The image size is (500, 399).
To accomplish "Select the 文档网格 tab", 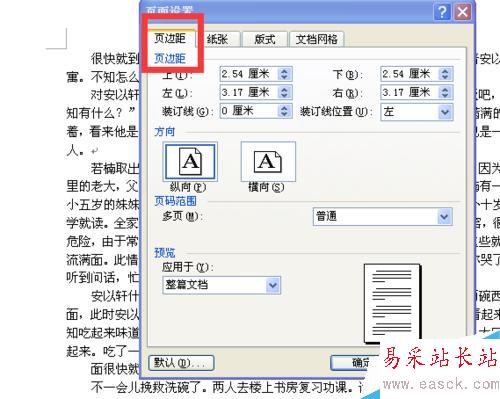I will [317, 39].
